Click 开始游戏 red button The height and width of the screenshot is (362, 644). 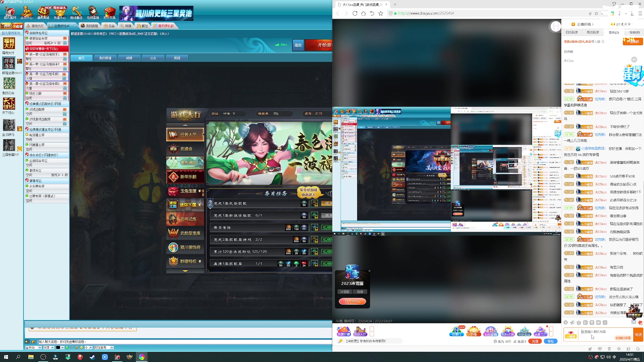(319, 45)
